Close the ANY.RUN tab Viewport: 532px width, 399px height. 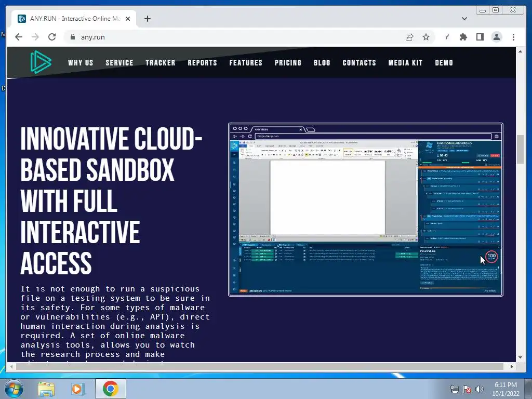tap(128, 19)
